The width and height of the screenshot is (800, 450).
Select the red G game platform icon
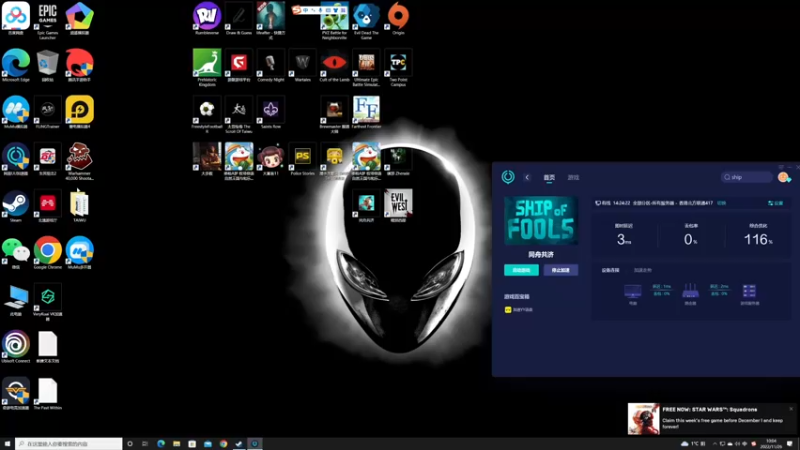coord(239,66)
